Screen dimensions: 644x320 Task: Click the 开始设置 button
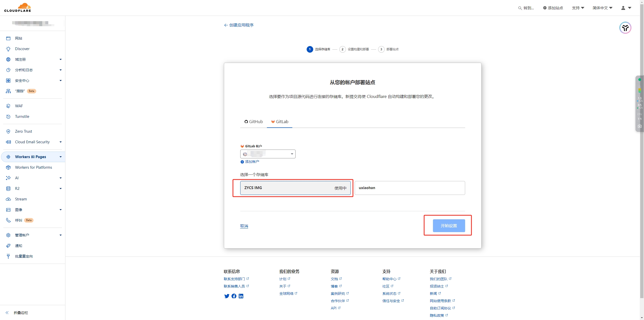pos(449,226)
